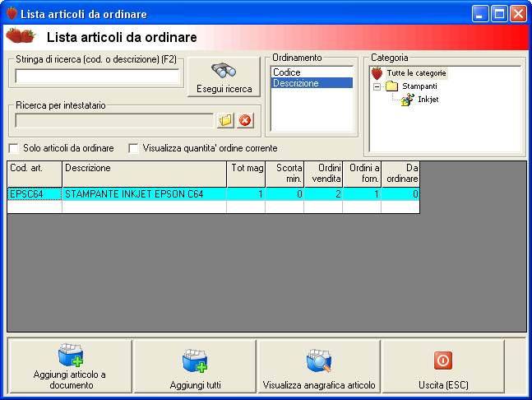Choose Codice in Ordinamento list
The width and height of the screenshot is (532, 400).
pyautogui.click(x=312, y=72)
